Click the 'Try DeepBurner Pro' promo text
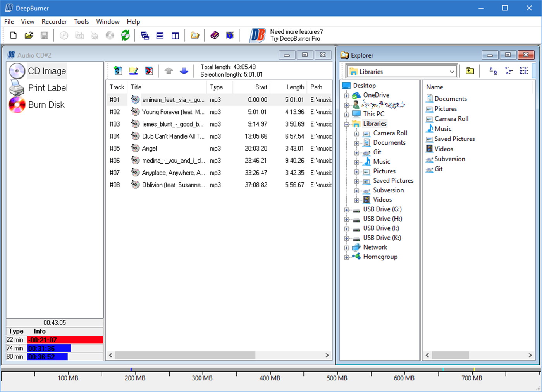This screenshot has width=542, height=392. 295,39
